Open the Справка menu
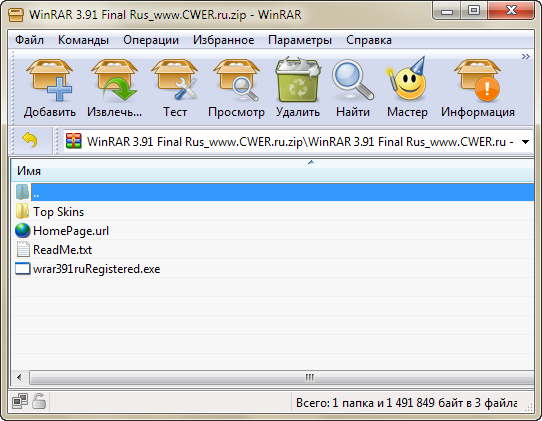The image size is (542, 421). pyautogui.click(x=369, y=40)
